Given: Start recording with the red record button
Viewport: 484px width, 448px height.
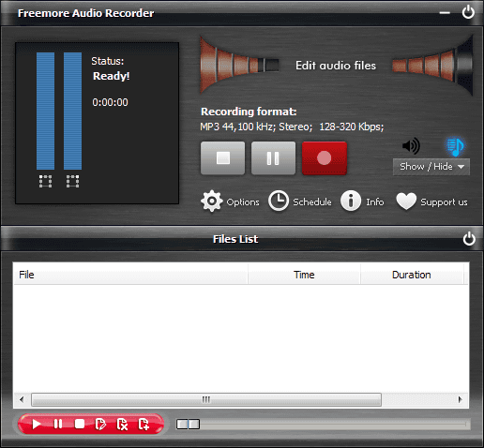Looking at the screenshot, I should click(325, 158).
